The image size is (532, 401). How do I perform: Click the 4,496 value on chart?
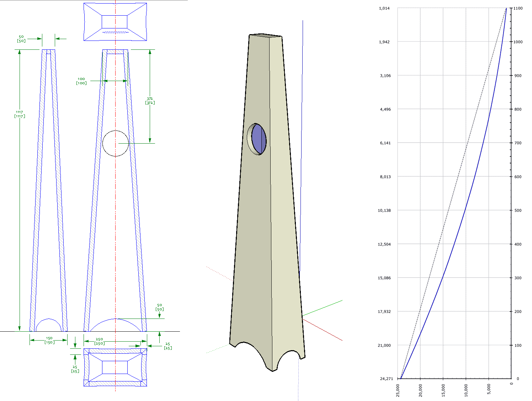coord(385,109)
